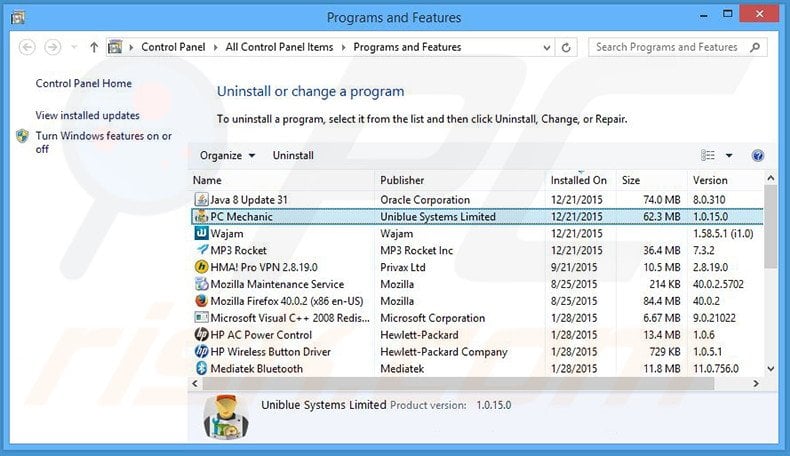Click the Wajam program icon
This screenshot has height=456, width=790.
pyautogui.click(x=202, y=233)
